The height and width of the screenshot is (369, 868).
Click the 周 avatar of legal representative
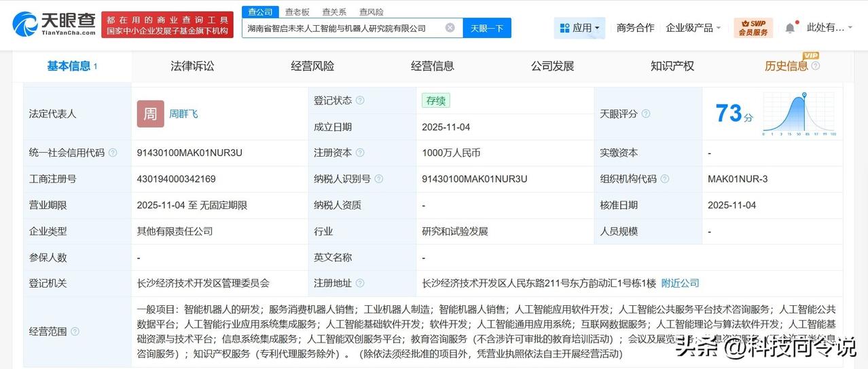pos(150,114)
